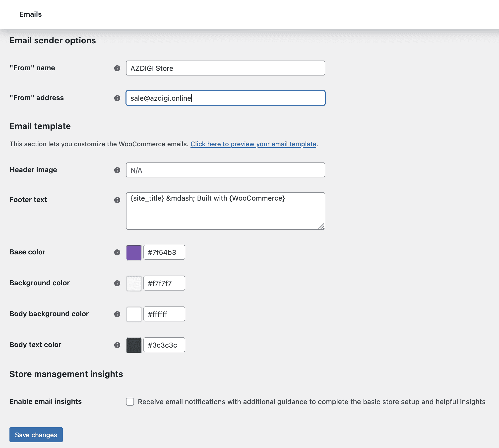Click Background color help tooltip icon
The width and height of the screenshot is (499, 448).
(117, 283)
